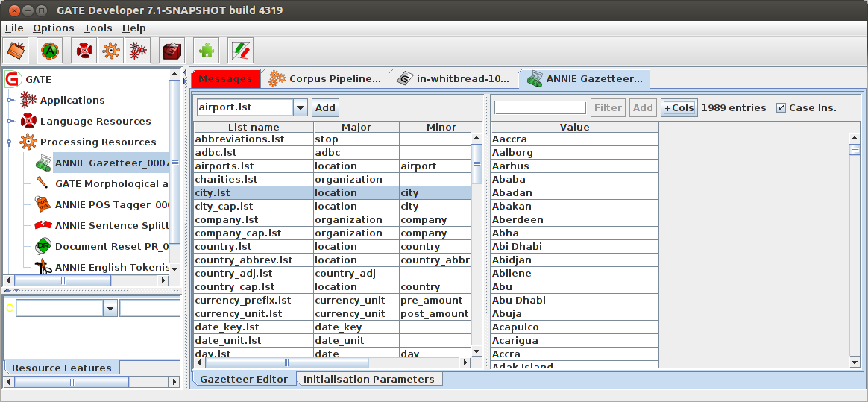Image resolution: width=868 pixels, height=402 pixels.
Task: Click the Add button beside airport.lst
Action: (325, 107)
